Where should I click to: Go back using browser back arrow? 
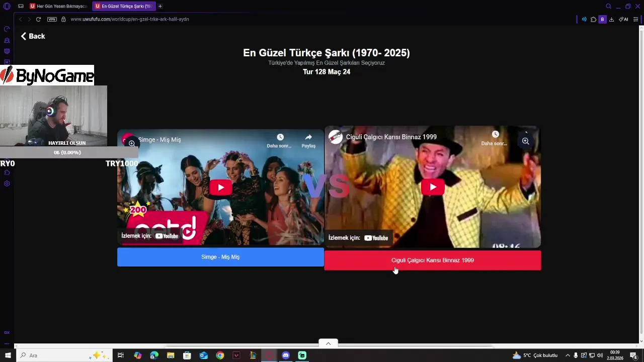[20, 19]
